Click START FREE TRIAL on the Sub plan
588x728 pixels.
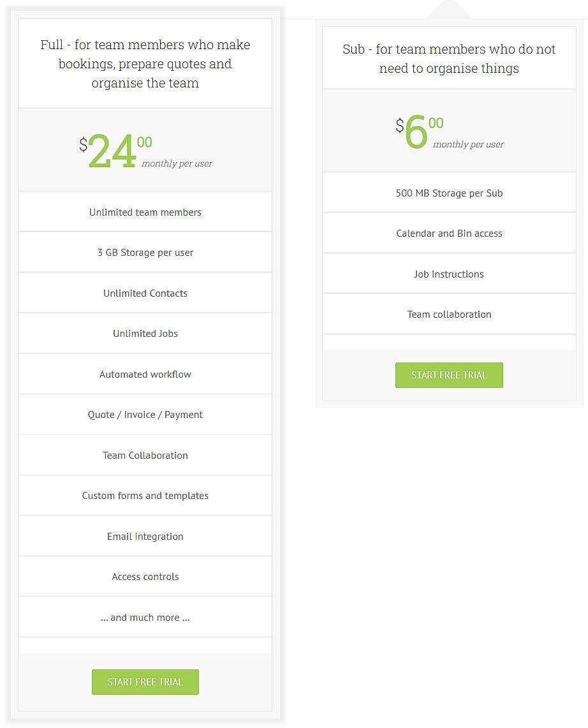(x=449, y=375)
